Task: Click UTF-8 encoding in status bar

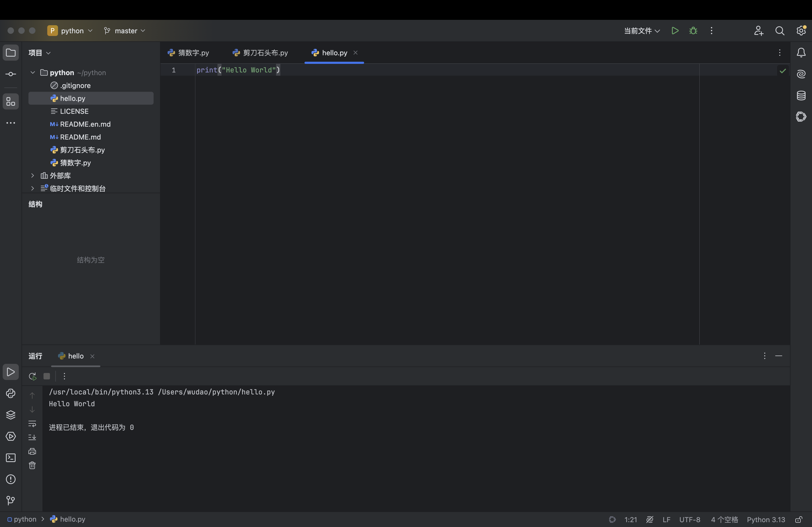Action: click(x=689, y=519)
